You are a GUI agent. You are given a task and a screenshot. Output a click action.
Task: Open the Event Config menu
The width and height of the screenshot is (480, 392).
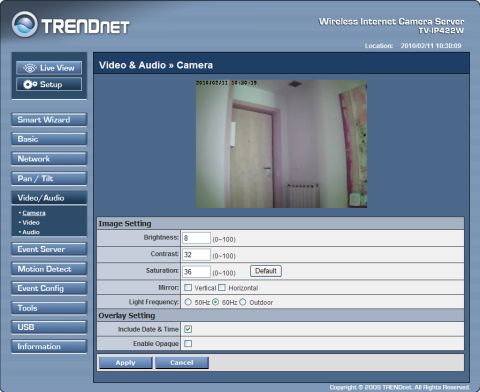pyautogui.click(x=49, y=288)
